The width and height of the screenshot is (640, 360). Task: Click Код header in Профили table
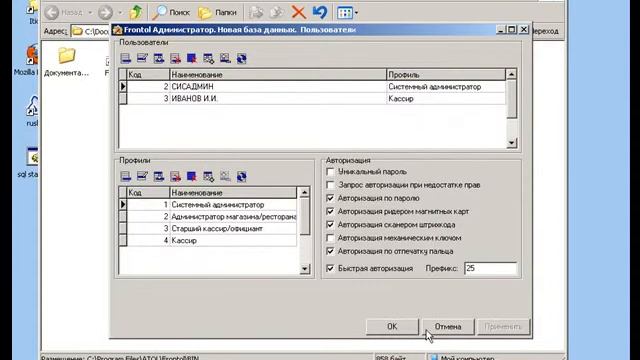point(148,193)
